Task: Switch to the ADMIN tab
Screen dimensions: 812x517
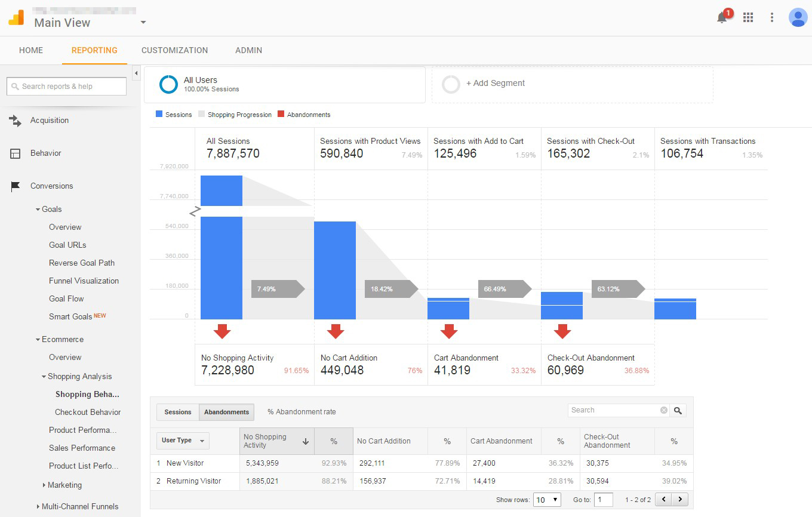Action: [248, 50]
